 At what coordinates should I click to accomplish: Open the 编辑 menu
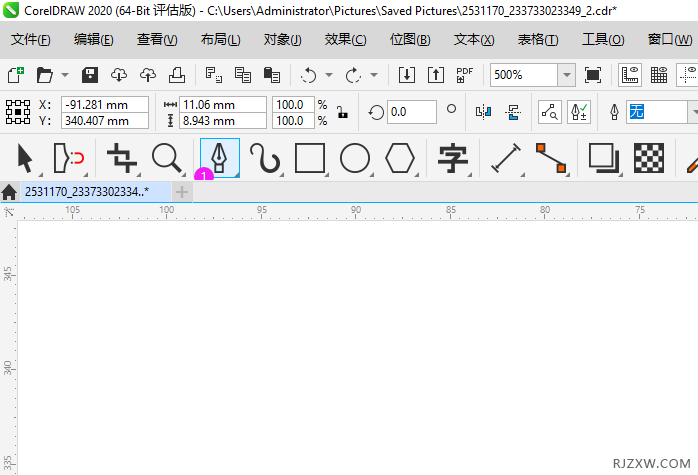click(x=93, y=40)
